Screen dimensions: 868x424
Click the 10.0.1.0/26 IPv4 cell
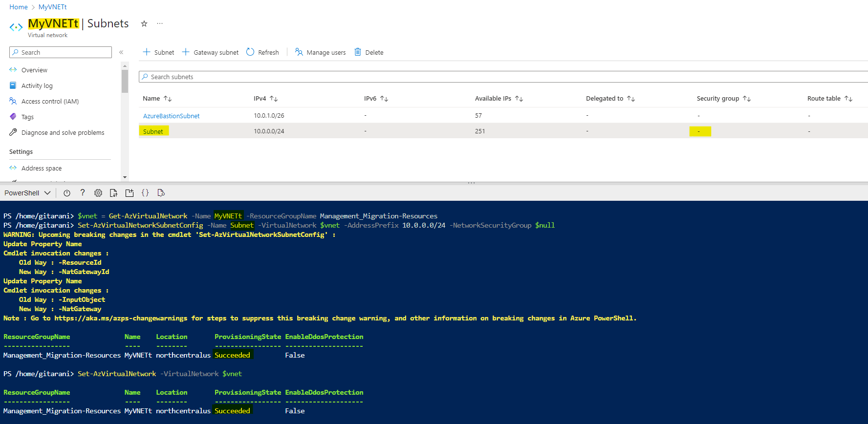coord(269,116)
